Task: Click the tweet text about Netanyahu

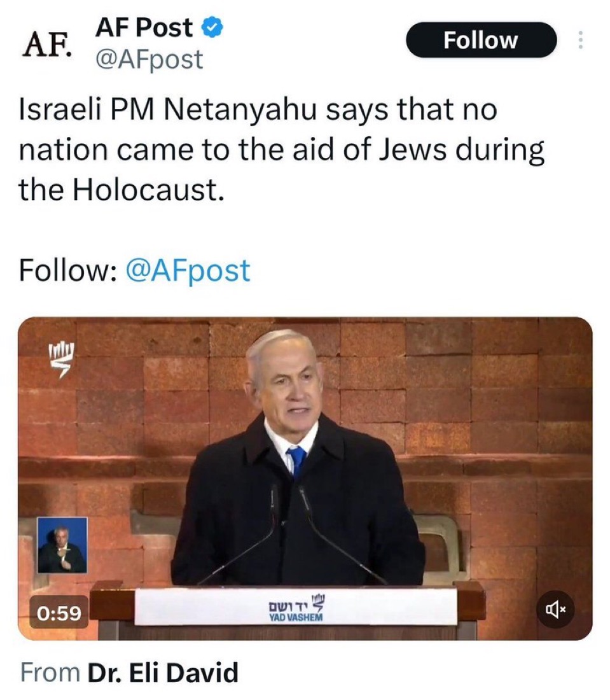Action: (281, 150)
